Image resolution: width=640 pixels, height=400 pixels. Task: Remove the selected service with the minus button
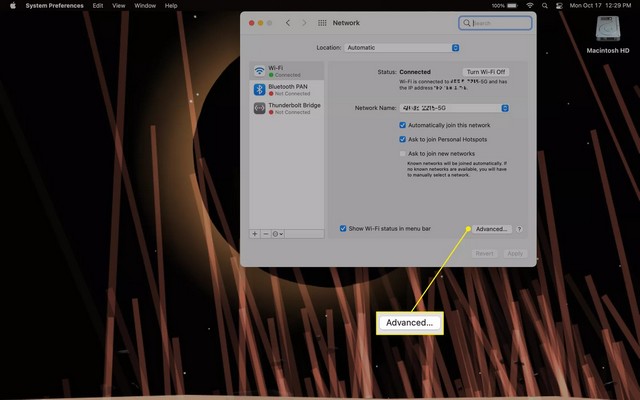(x=265, y=233)
